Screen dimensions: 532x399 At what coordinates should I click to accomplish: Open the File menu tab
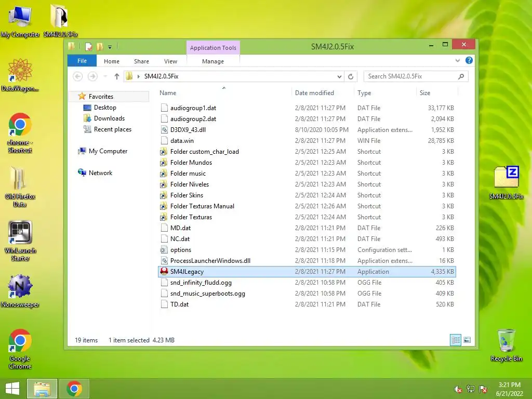pyautogui.click(x=82, y=61)
